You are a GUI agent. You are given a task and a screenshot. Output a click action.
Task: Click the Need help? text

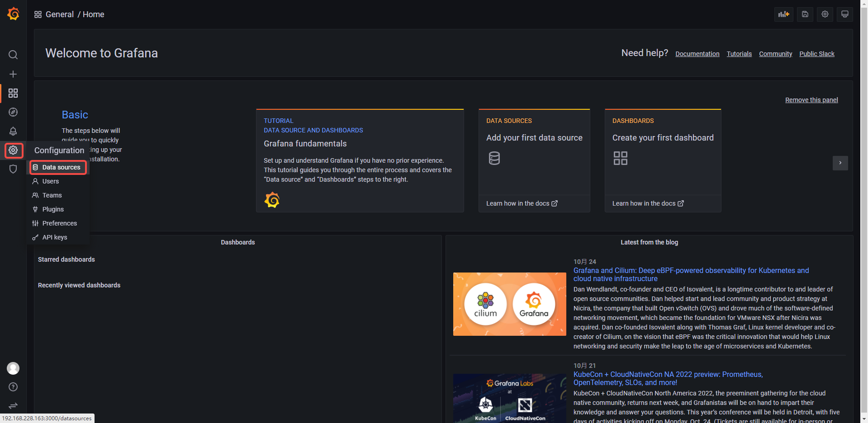pos(645,53)
